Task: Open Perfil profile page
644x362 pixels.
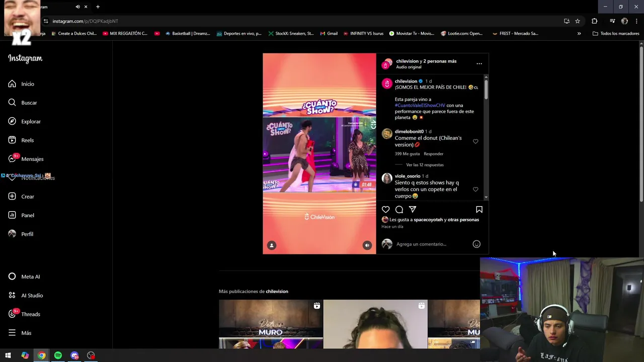Action: (x=21, y=234)
